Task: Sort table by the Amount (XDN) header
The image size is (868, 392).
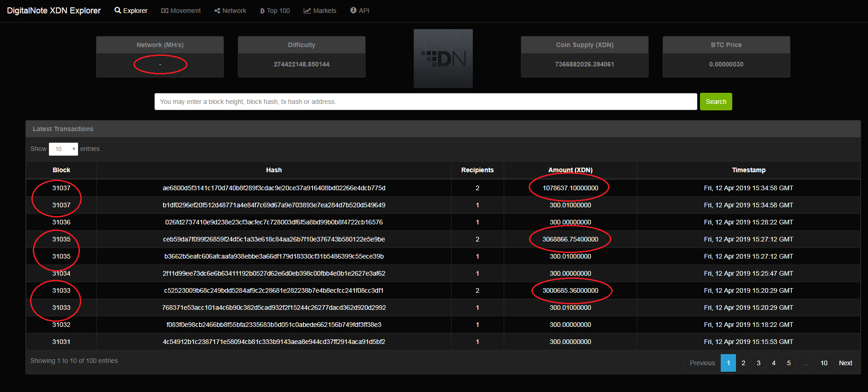Action: (x=570, y=170)
